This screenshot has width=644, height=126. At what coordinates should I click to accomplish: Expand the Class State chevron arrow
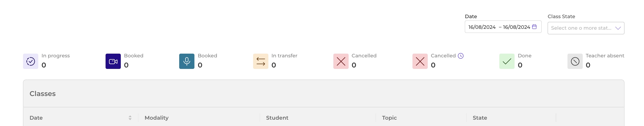[x=618, y=28]
